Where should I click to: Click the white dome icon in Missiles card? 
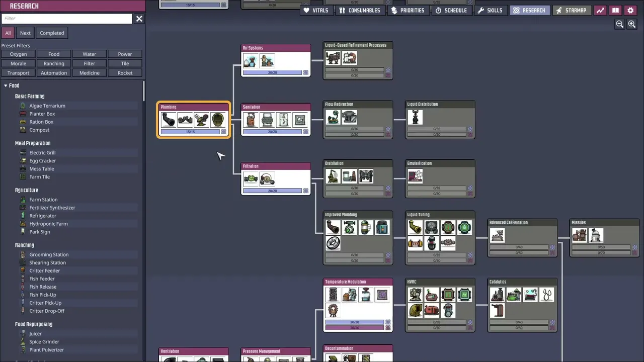point(596,235)
